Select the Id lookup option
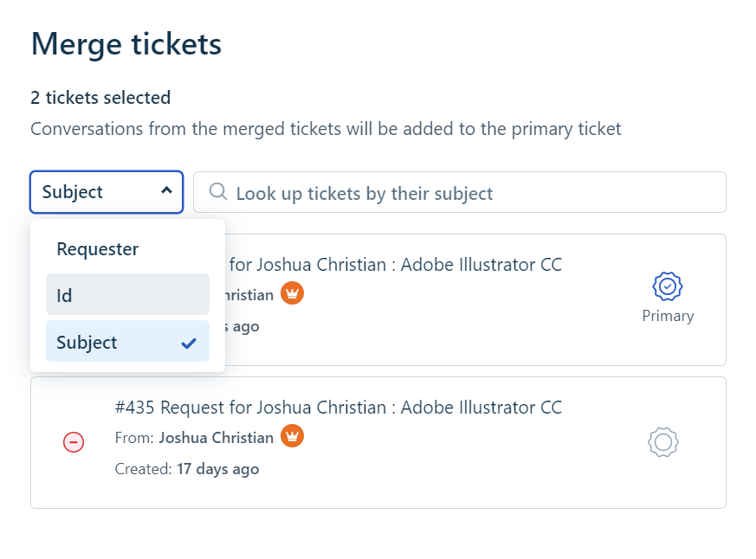The width and height of the screenshot is (756, 559). tap(127, 295)
